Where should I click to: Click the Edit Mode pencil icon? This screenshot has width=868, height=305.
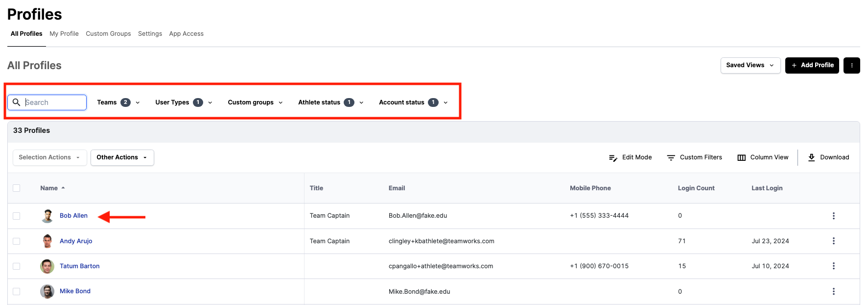(x=613, y=158)
